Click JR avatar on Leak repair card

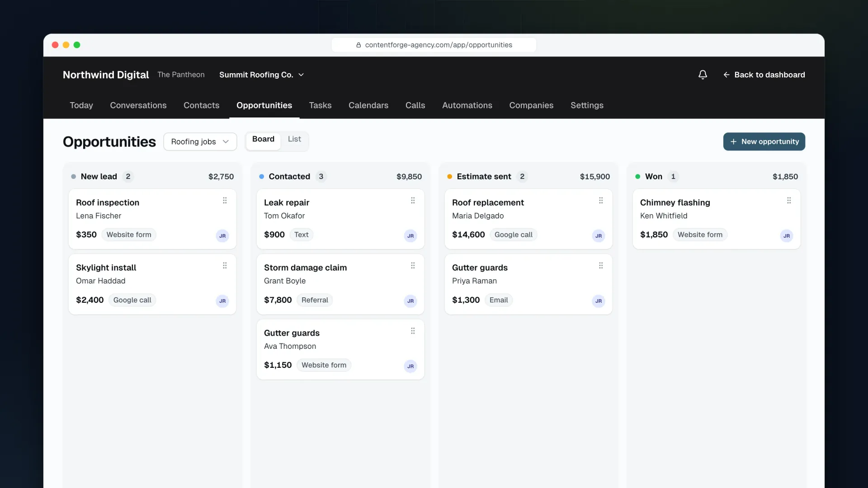[x=410, y=236]
